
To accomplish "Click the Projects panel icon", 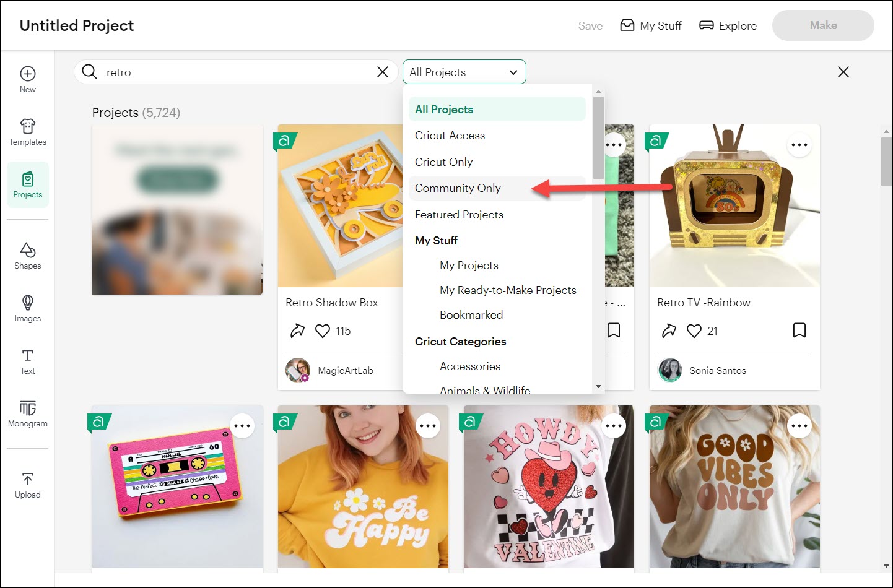I will click(x=27, y=184).
